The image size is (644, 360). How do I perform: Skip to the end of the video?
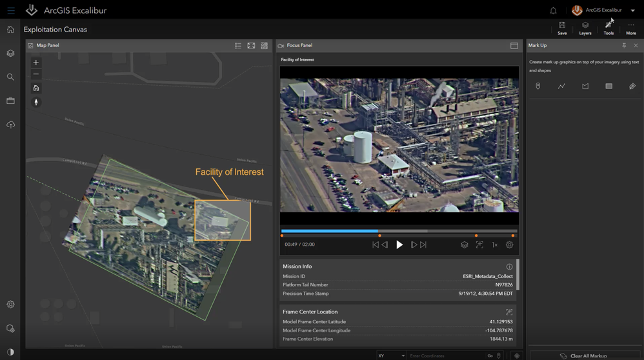(x=423, y=245)
